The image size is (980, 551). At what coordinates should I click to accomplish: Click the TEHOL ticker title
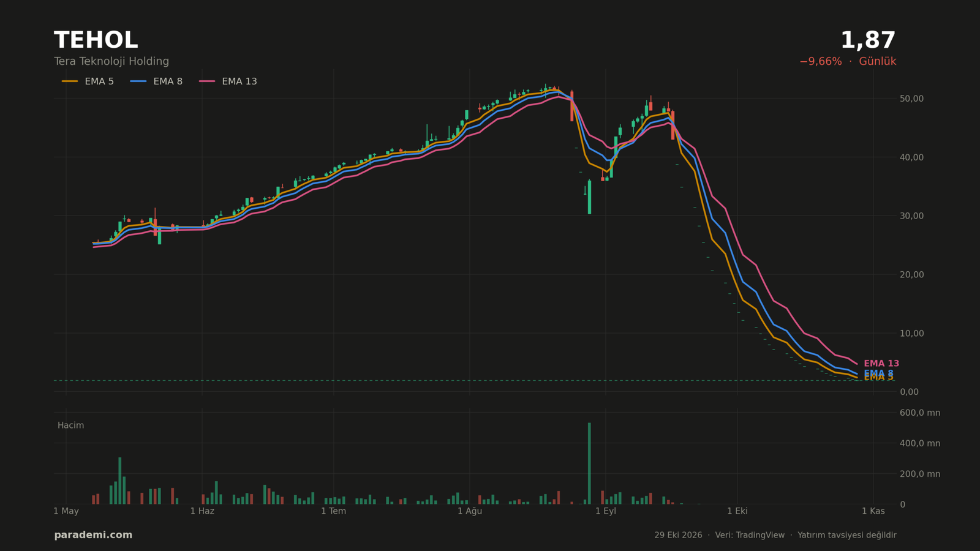pyautogui.click(x=96, y=40)
